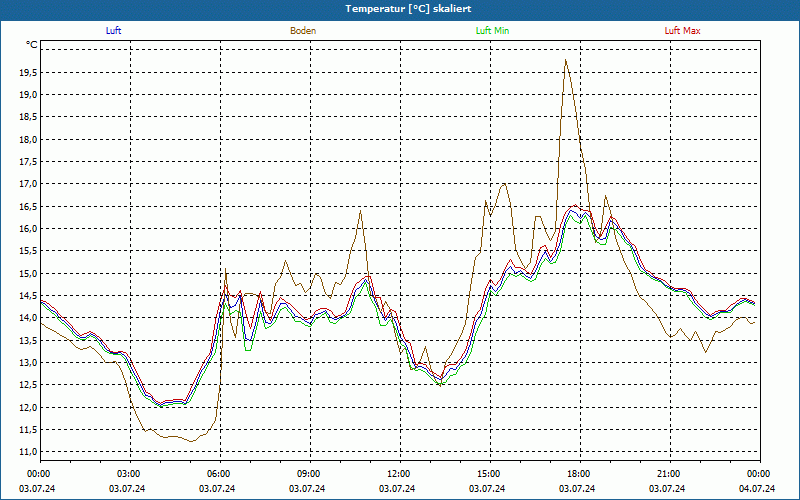Click the 21:00 time axis label
This screenshot has height=500, width=800.
669,474
